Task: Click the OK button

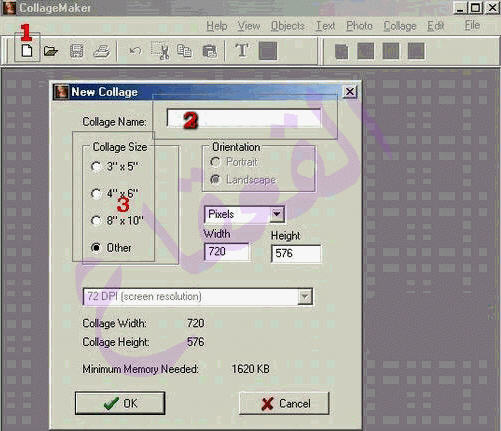Action: [120, 403]
